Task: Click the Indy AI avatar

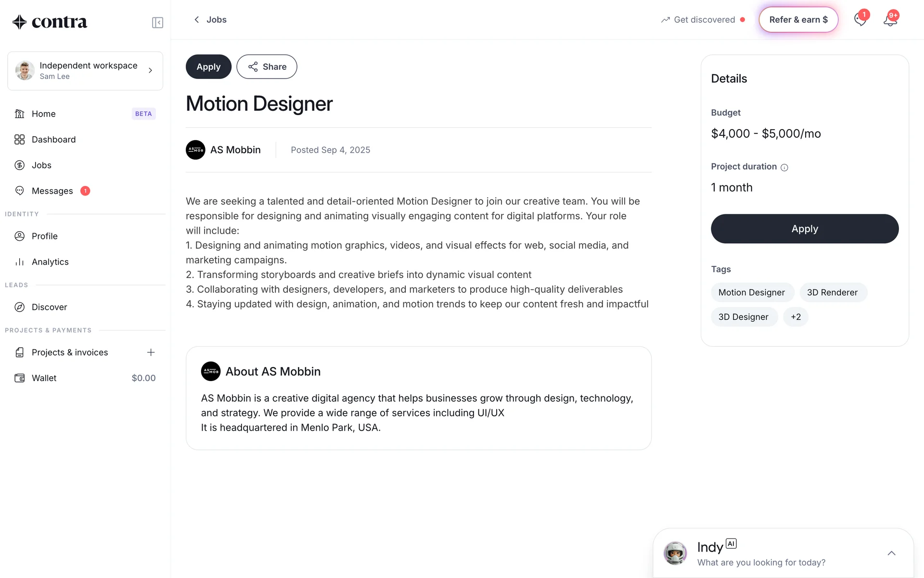Action: [675, 553]
